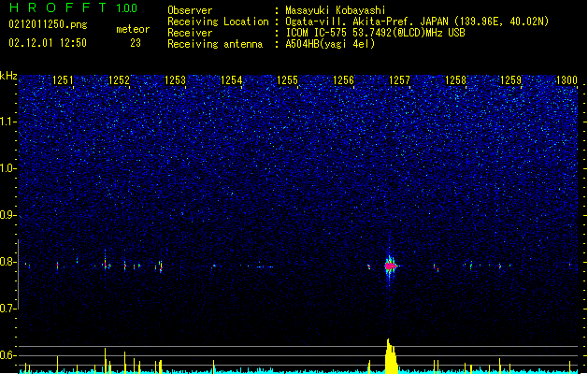Click the 'Receiving antenna' field label
The image size is (588, 374).
click(215, 44)
